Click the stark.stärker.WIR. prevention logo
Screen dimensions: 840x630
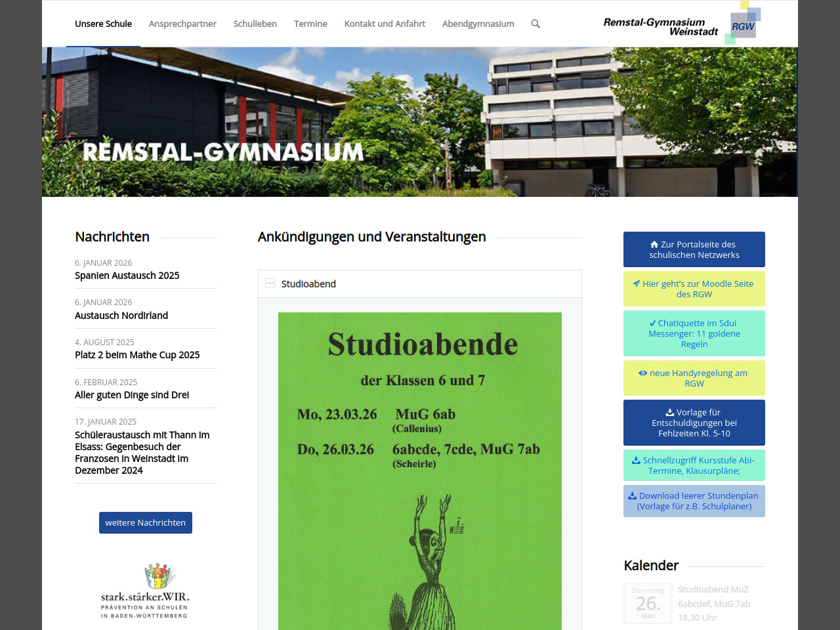(145, 591)
